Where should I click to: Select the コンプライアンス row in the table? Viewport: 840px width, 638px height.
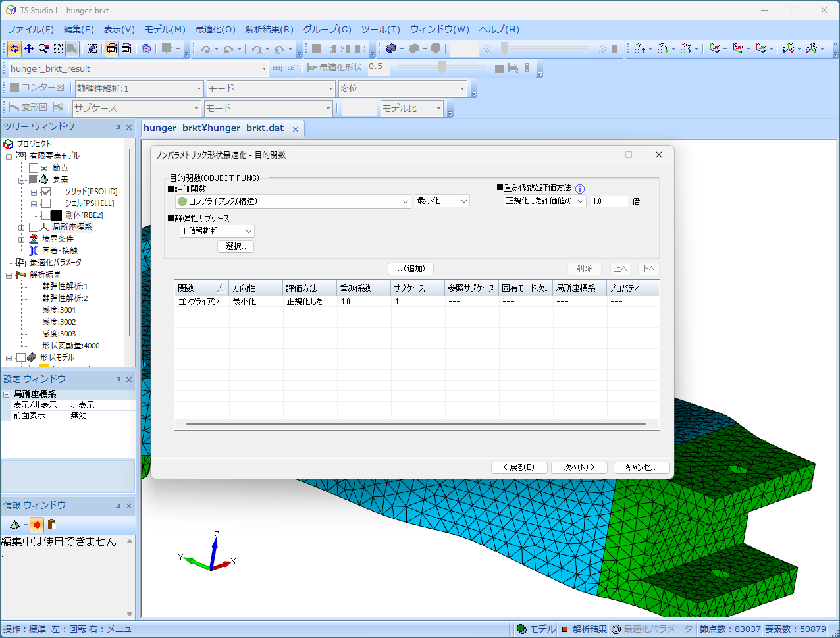[x=416, y=302]
